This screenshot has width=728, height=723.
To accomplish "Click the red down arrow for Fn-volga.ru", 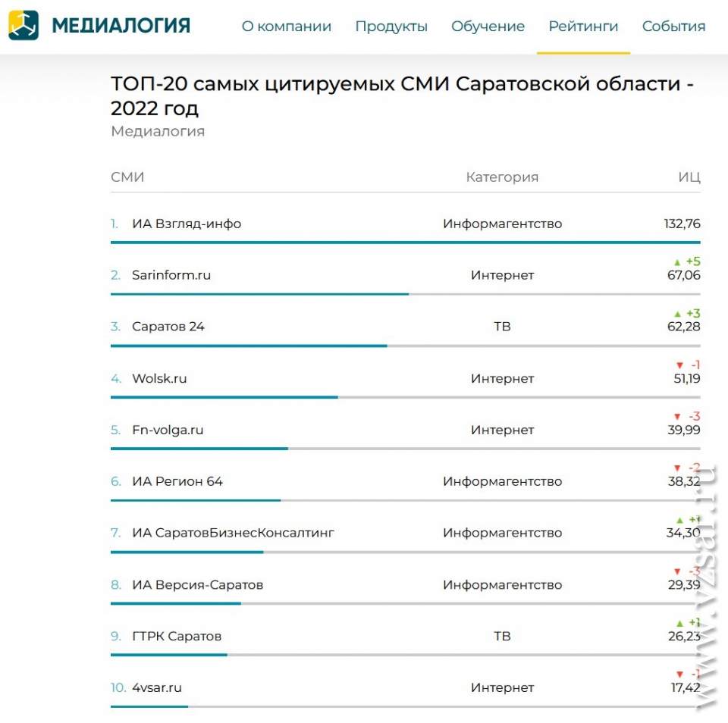I will pos(677,417).
